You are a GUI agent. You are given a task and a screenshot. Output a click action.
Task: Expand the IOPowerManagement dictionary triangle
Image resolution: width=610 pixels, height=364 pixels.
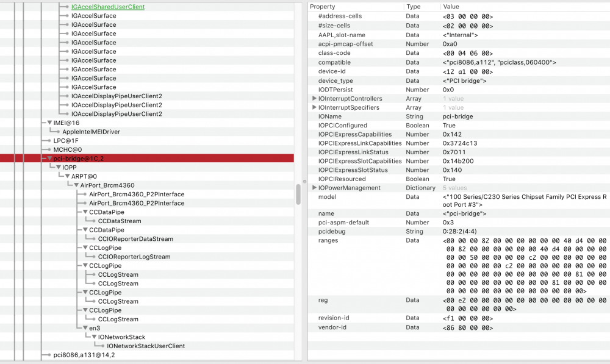pyautogui.click(x=314, y=188)
